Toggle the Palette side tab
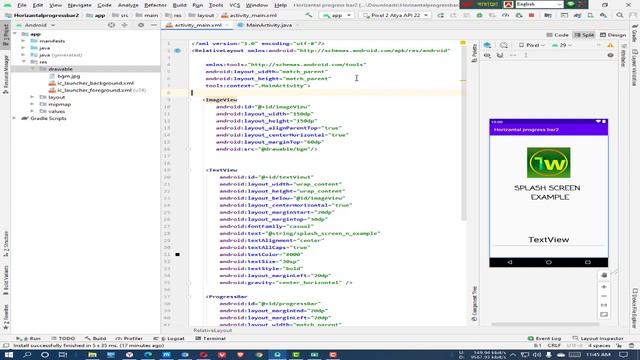The height and width of the screenshot is (360, 640). point(474,53)
